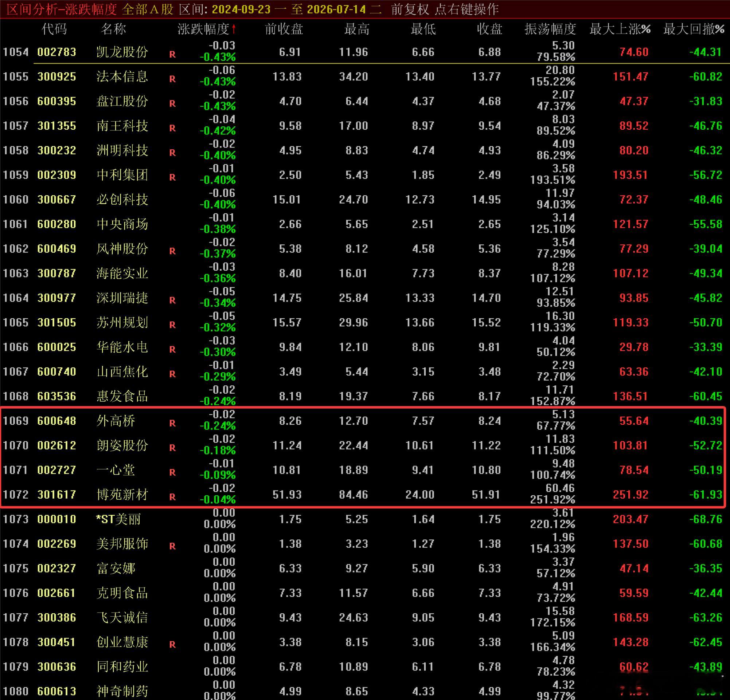Viewport: 730px width, 700px height.
Task: Select stock code 002783
Action: point(56,52)
